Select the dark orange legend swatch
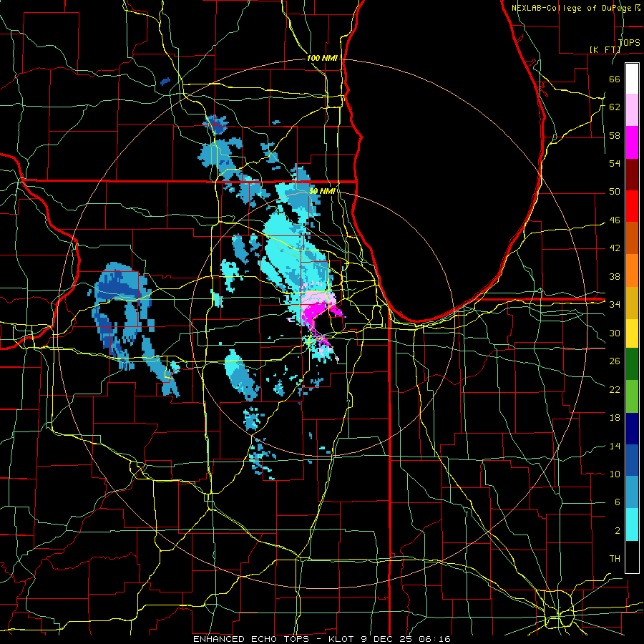 coord(632,238)
